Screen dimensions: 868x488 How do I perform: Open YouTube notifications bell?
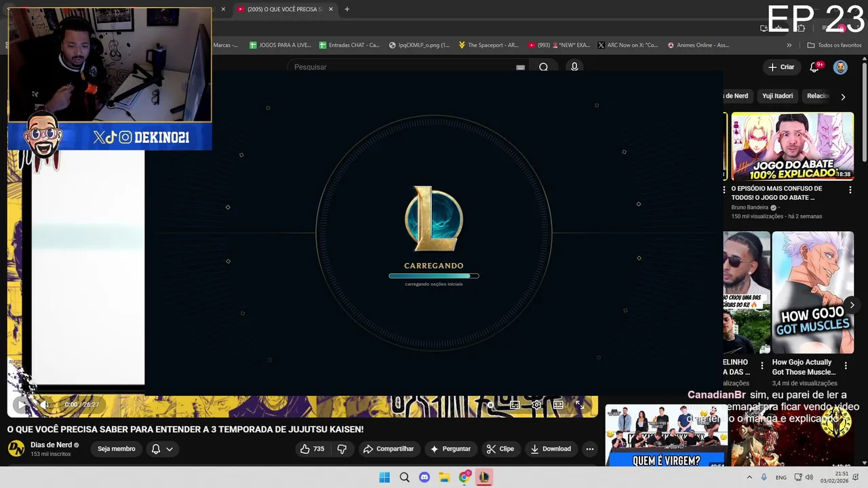point(815,67)
